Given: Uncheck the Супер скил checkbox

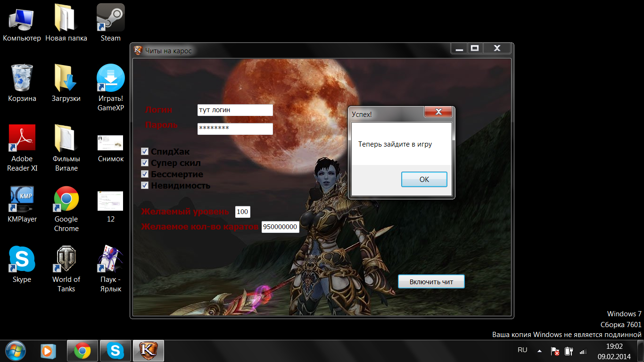Looking at the screenshot, I should 145,163.
